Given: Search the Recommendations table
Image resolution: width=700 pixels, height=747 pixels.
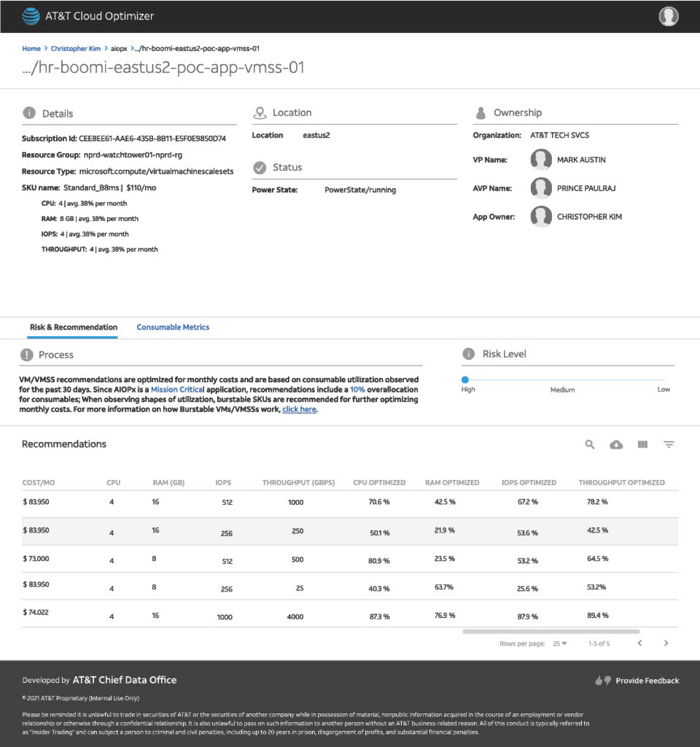Looking at the screenshot, I should [590, 444].
